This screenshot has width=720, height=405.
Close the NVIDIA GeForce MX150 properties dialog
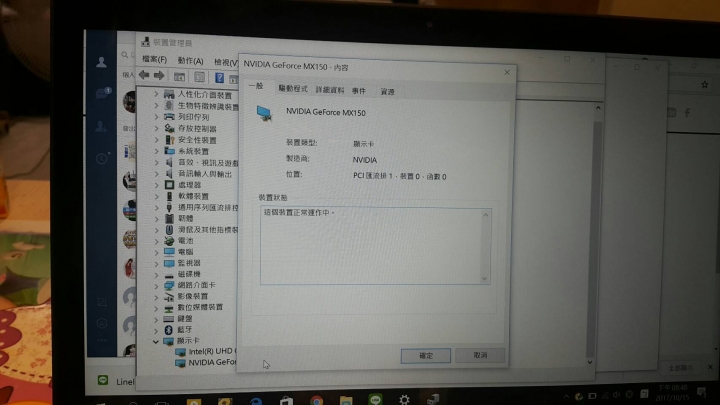pos(507,72)
